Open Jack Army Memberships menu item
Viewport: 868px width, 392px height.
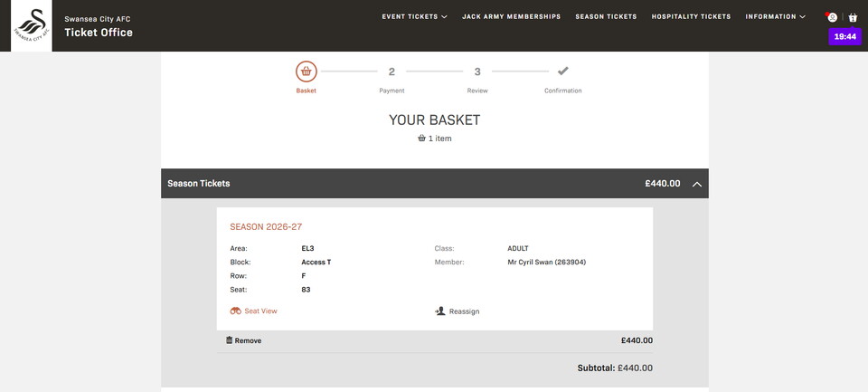click(511, 16)
